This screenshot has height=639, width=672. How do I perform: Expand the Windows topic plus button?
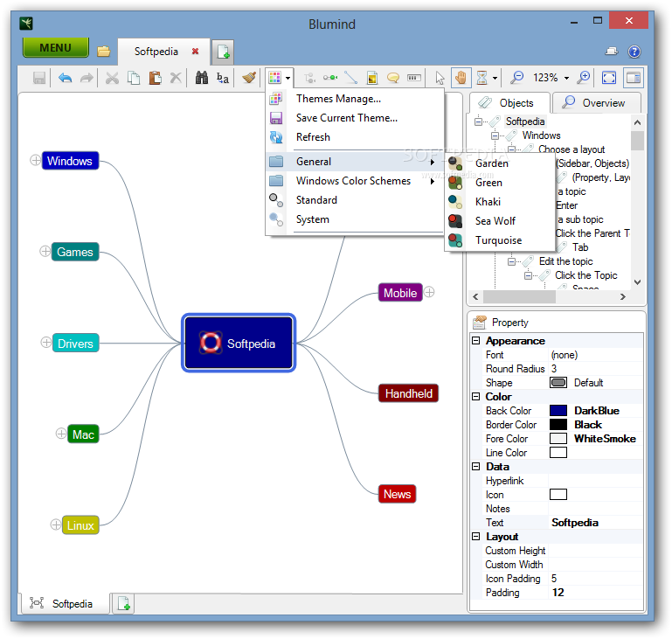point(35,160)
